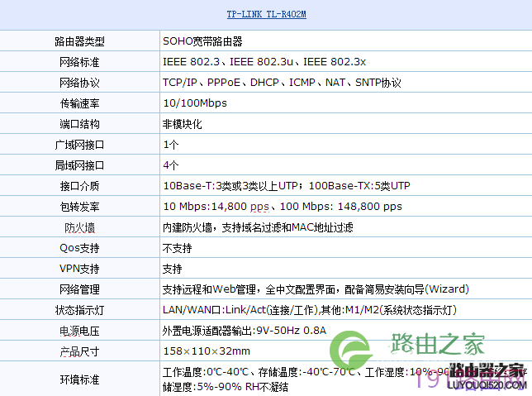Click the 支持 value in VPN row
The height and width of the screenshot is (396, 532).
click(x=173, y=269)
